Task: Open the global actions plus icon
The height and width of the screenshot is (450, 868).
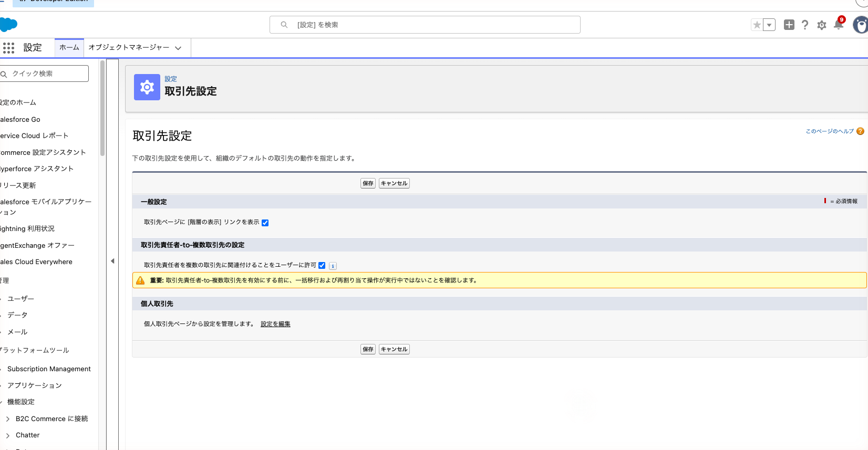Action: (x=789, y=25)
